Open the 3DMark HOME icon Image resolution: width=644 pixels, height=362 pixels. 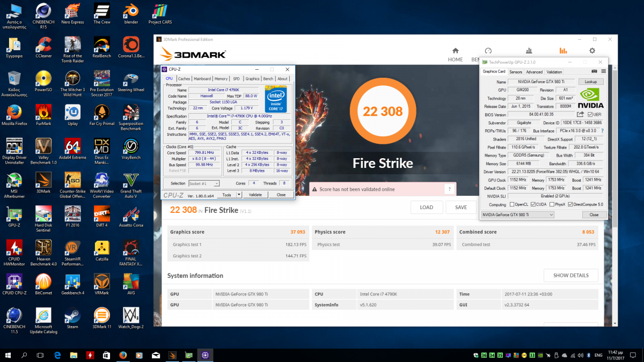[x=455, y=50]
